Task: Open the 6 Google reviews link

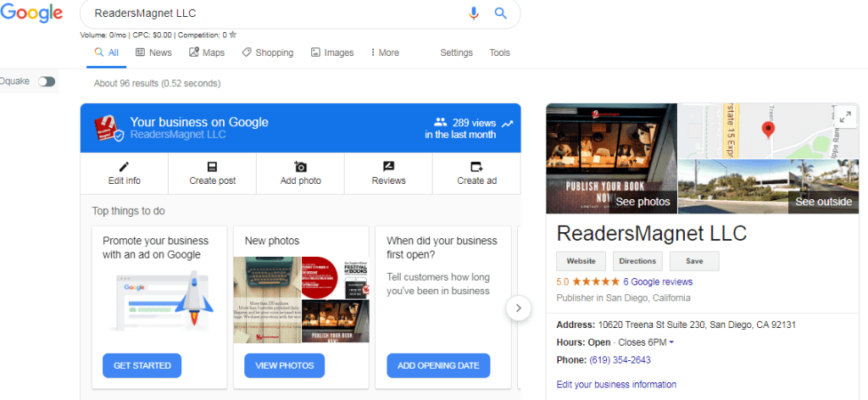Action: point(658,281)
